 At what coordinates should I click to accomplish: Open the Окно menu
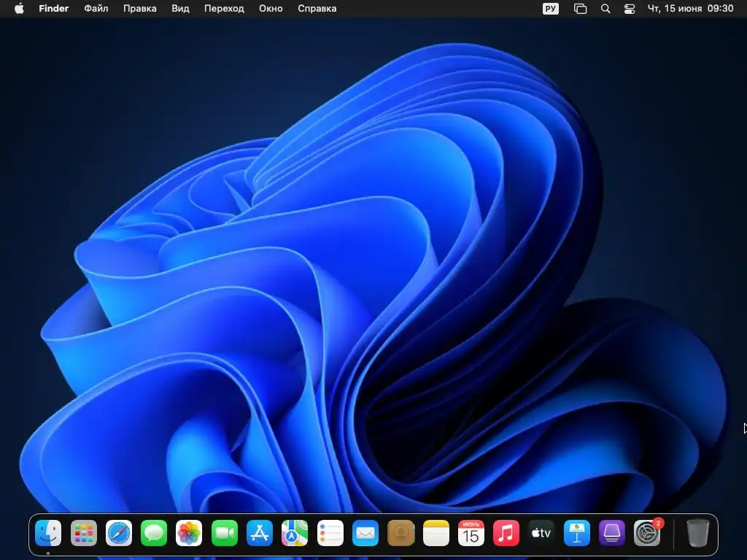coord(271,9)
